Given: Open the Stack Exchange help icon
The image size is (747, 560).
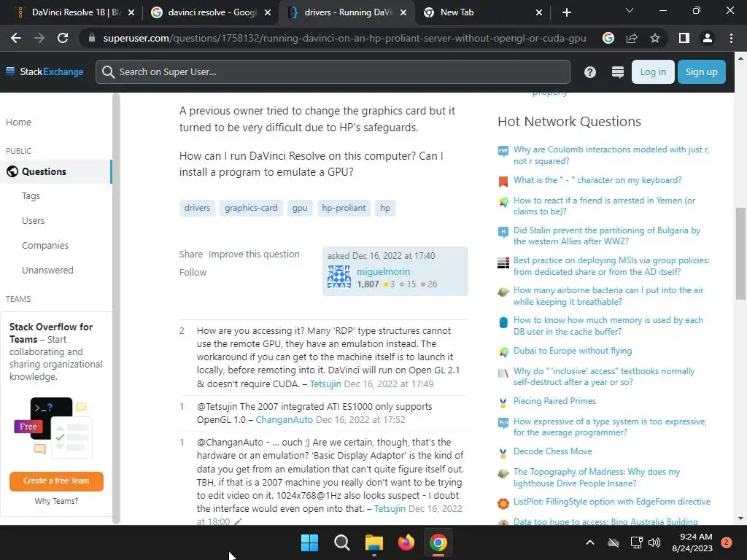Looking at the screenshot, I should (589, 72).
